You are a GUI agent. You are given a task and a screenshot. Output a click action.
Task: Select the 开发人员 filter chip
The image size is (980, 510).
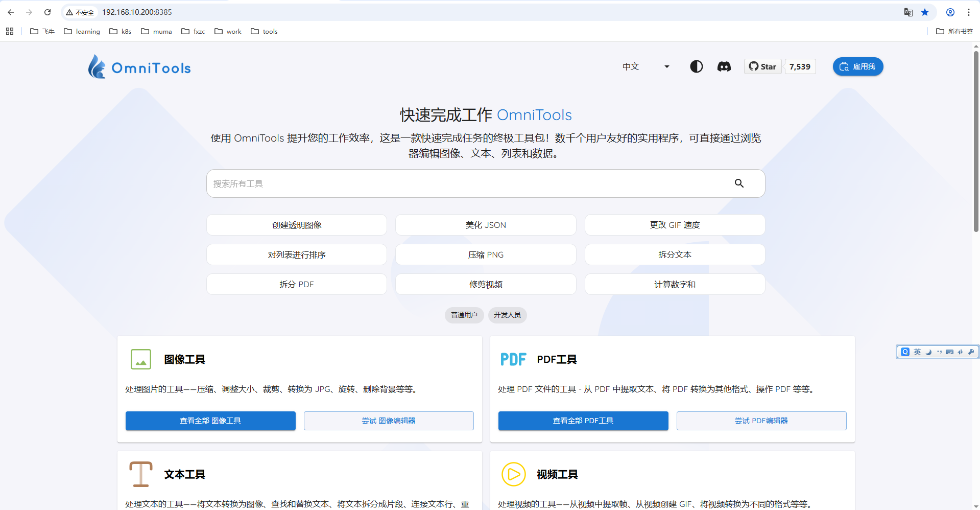507,315
